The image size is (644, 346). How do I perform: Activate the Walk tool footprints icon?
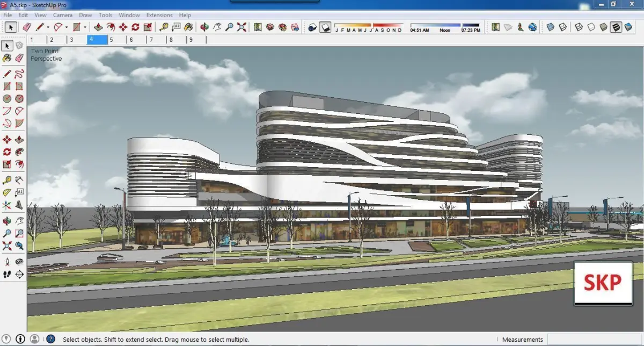point(7,274)
